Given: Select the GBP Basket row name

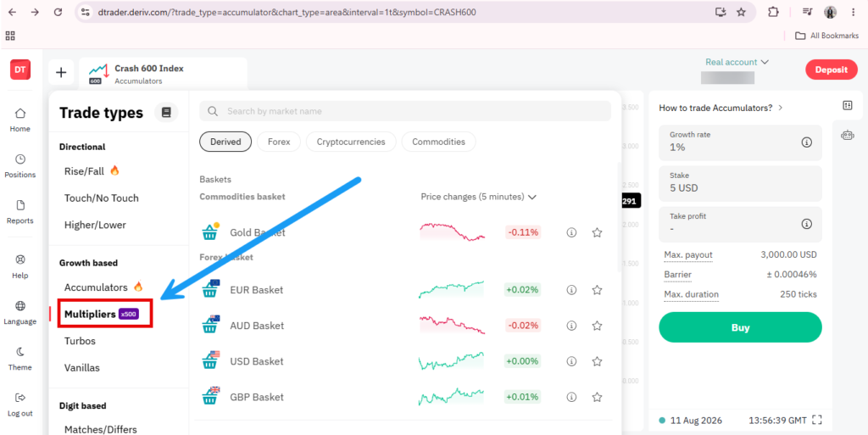Looking at the screenshot, I should 257,397.
